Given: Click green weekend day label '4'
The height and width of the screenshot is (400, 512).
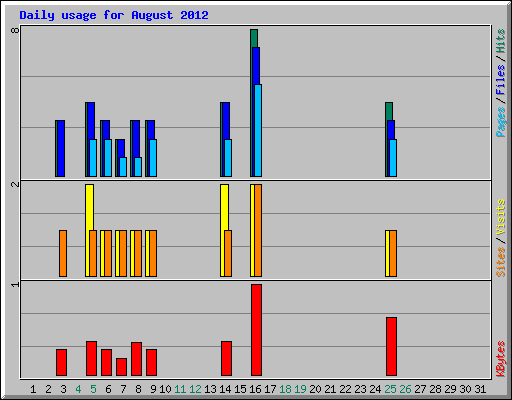Looking at the screenshot, I should [78, 389].
